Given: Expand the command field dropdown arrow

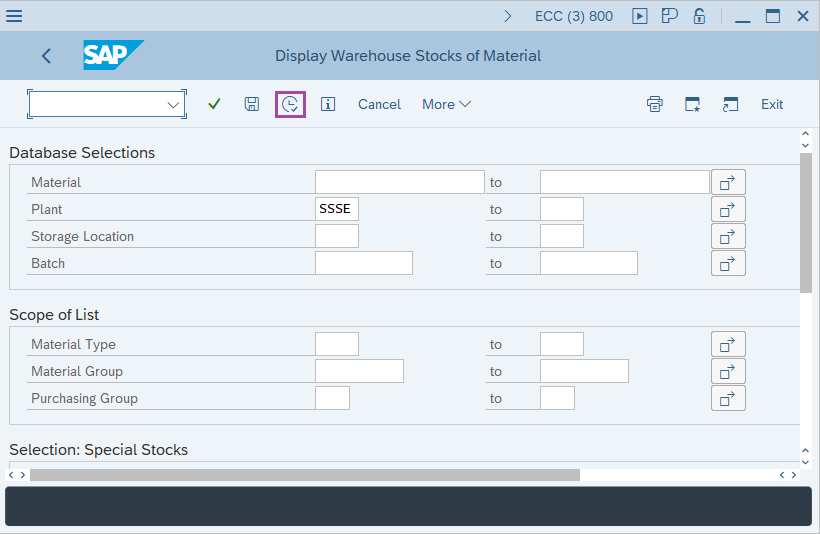Looking at the screenshot, I should pos(174,104).
